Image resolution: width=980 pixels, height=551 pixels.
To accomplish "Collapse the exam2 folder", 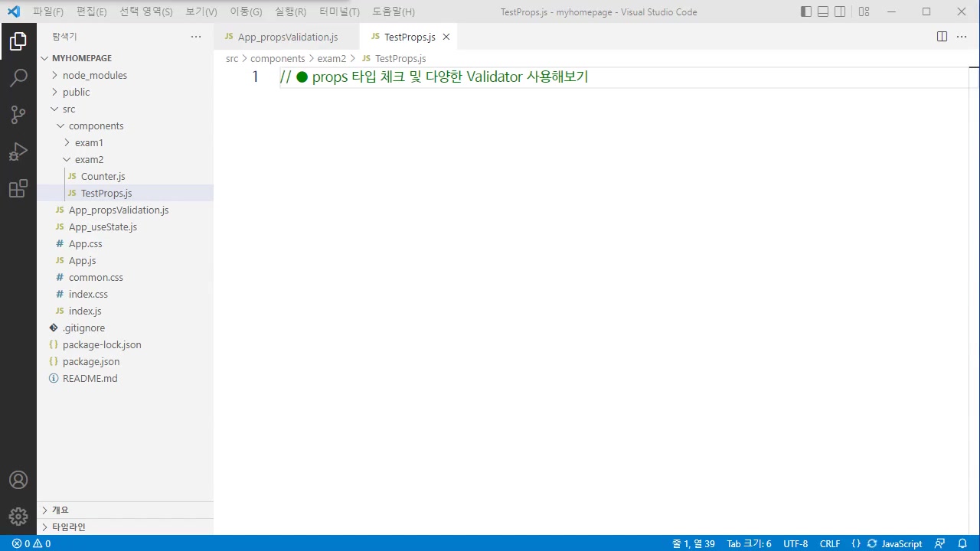I will tap(89, 159).
